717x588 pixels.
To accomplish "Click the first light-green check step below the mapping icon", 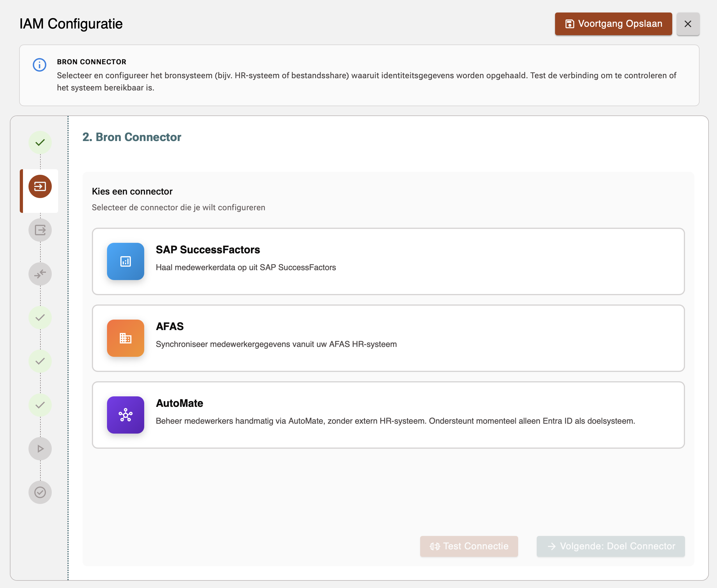I will point(40,317).
